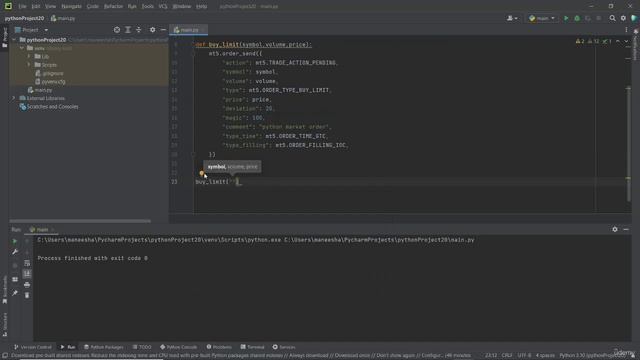
Task: Select .gitignore file in tree
Action: [49, 73]
